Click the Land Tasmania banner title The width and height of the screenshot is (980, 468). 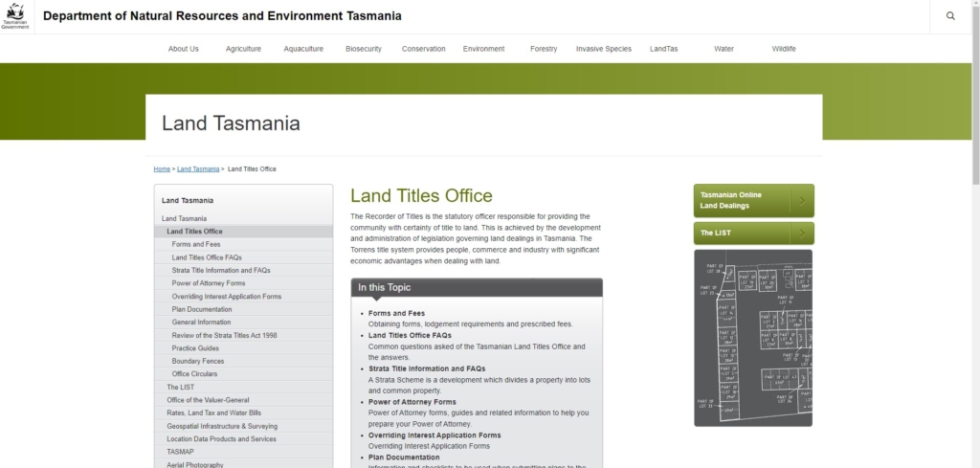pos(231,123)
